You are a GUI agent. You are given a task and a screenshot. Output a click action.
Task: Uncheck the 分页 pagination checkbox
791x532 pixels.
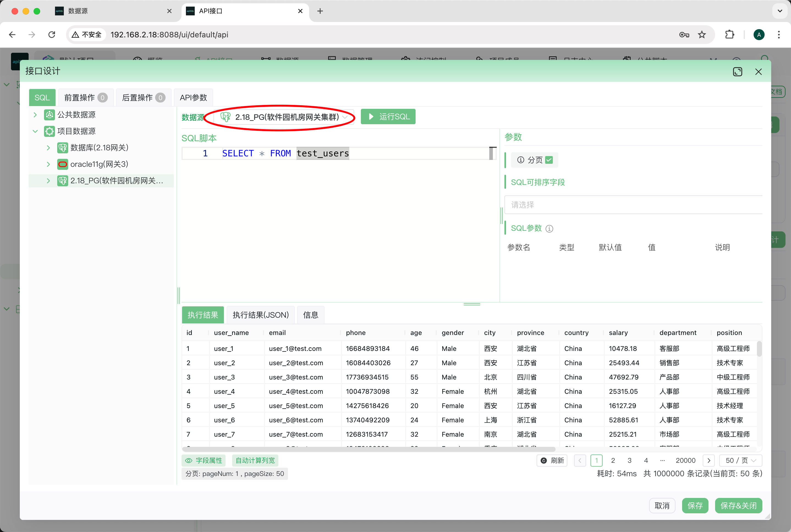coord(549,160)
